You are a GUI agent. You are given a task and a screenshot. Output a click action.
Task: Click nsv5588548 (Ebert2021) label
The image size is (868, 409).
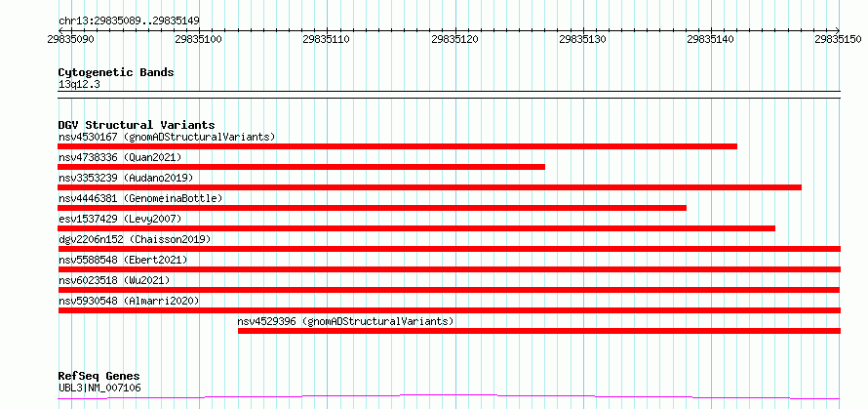123,260
